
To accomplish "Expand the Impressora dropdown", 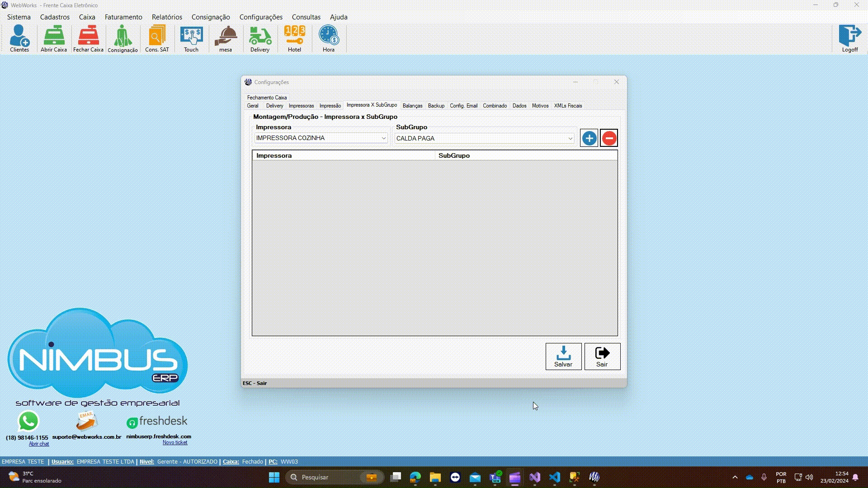I will coord(383,138).
